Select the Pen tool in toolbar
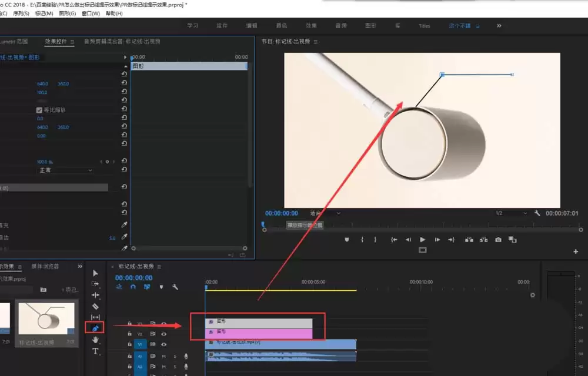 [x=95, y=328]
